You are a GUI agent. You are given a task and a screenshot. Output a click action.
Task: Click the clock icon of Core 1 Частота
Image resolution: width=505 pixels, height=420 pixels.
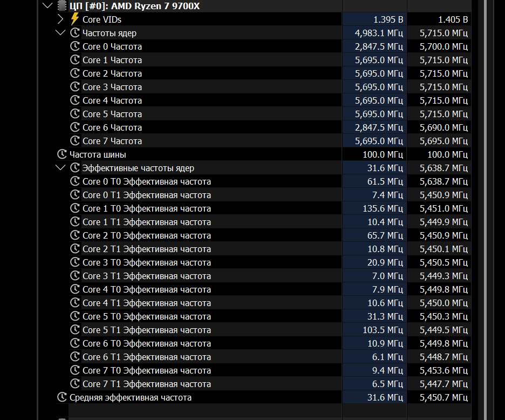click(x=74, y=59)
